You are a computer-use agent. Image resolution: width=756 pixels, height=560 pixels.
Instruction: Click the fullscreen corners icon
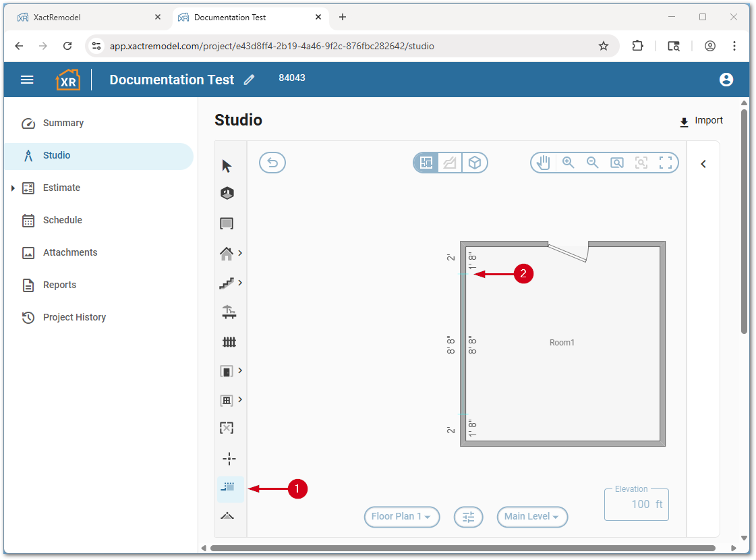pos(666,163)
